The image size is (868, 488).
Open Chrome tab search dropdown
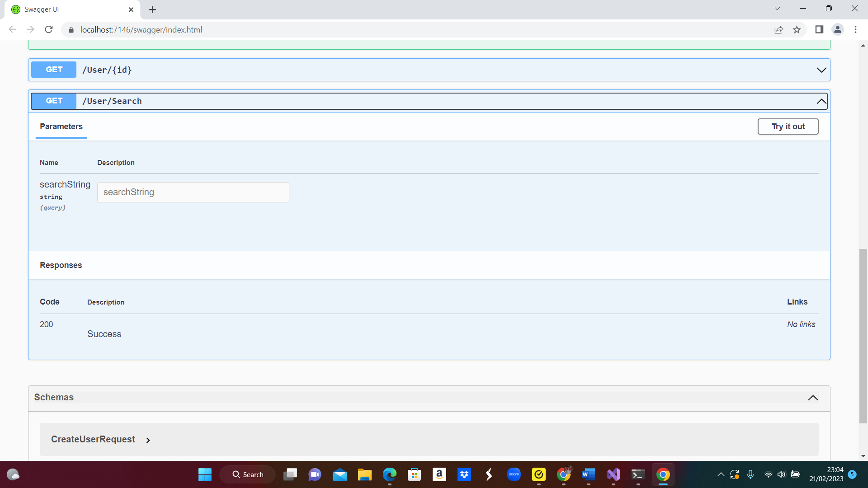click(x=777, y=9)
